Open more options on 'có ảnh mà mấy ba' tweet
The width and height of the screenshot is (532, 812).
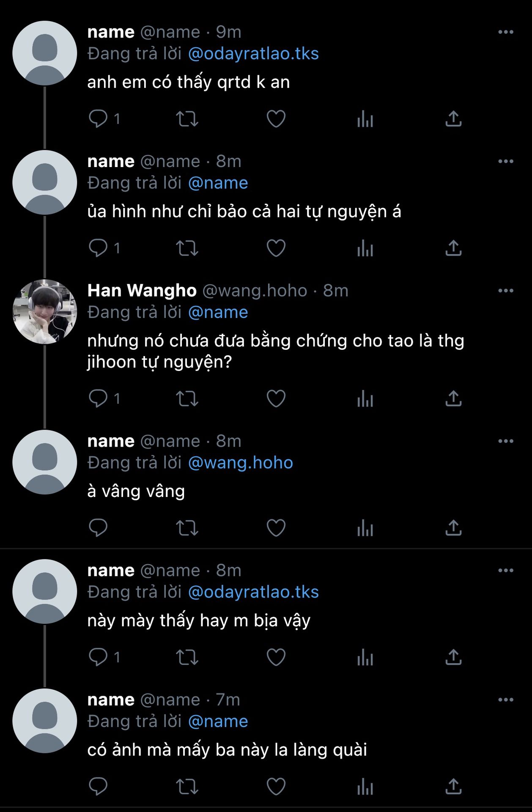[505, 700]
